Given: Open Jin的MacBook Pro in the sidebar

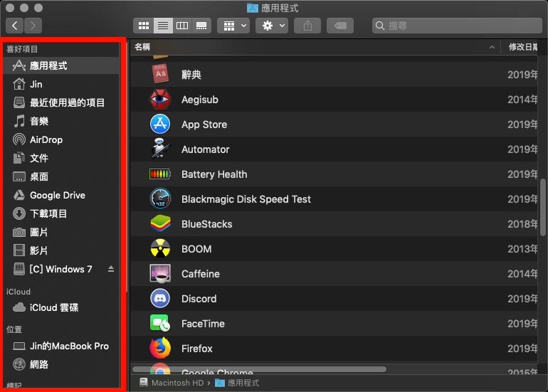Looking at the screenshot, I should coord(61,346).
